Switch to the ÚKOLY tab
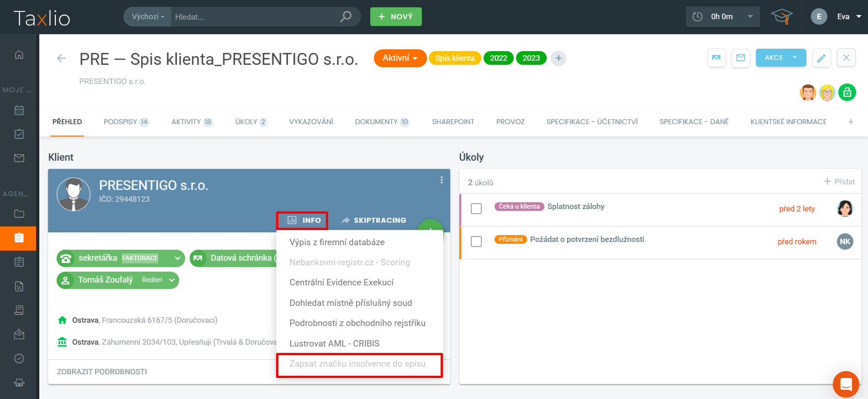868x399 pixels. pos(251,122)
